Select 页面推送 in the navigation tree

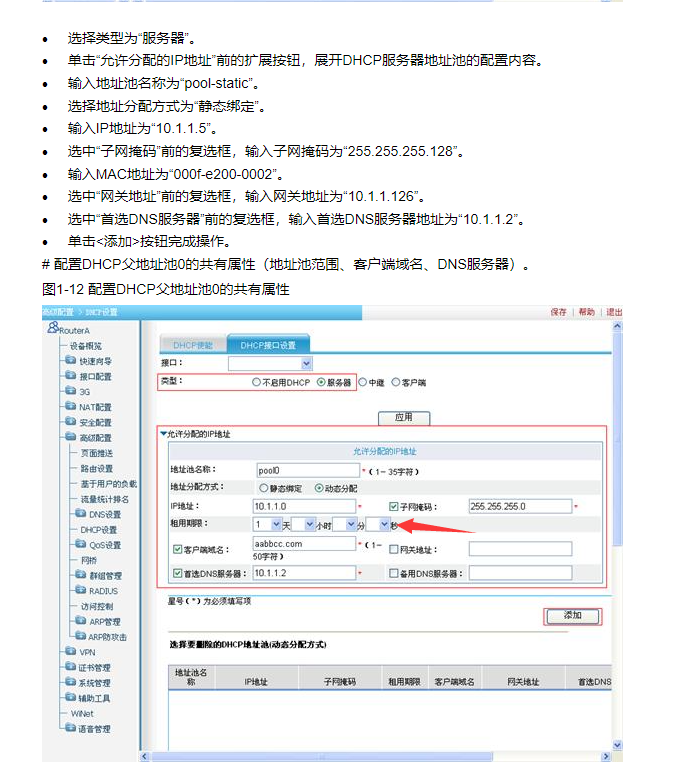point(97,453)
